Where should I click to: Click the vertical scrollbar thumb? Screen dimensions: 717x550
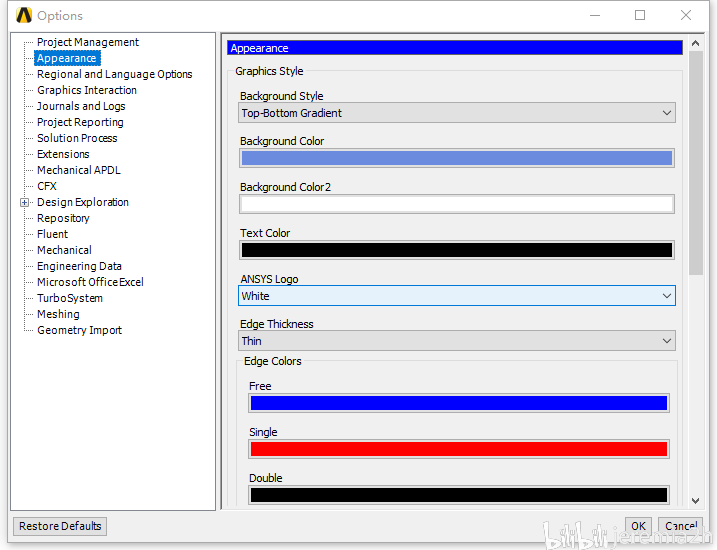click(x=696, y=163)
